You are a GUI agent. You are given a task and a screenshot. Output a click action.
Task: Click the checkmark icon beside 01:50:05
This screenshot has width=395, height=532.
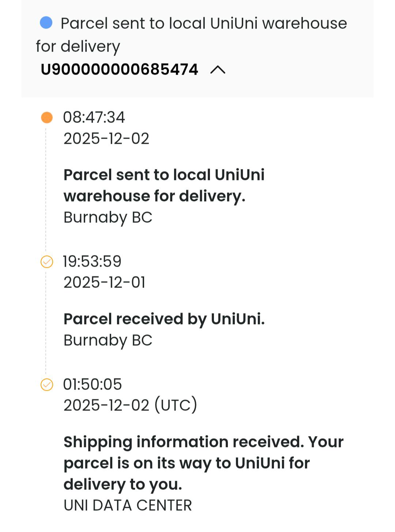click(47, 385)
